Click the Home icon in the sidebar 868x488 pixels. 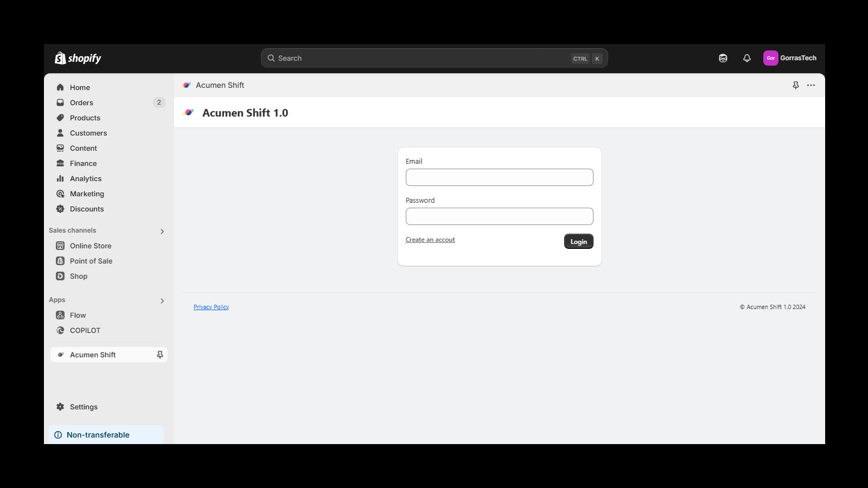(60, 87)
